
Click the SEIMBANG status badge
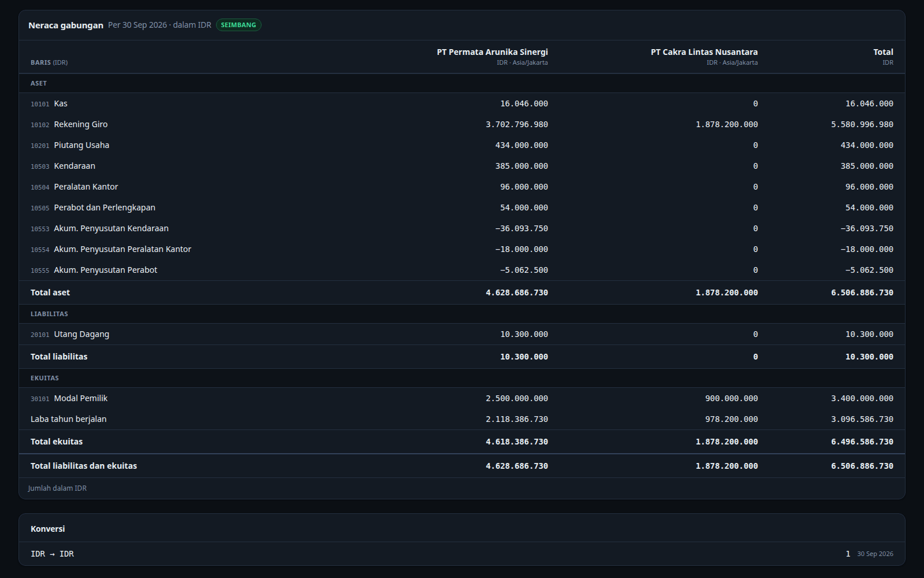point(239,25)
